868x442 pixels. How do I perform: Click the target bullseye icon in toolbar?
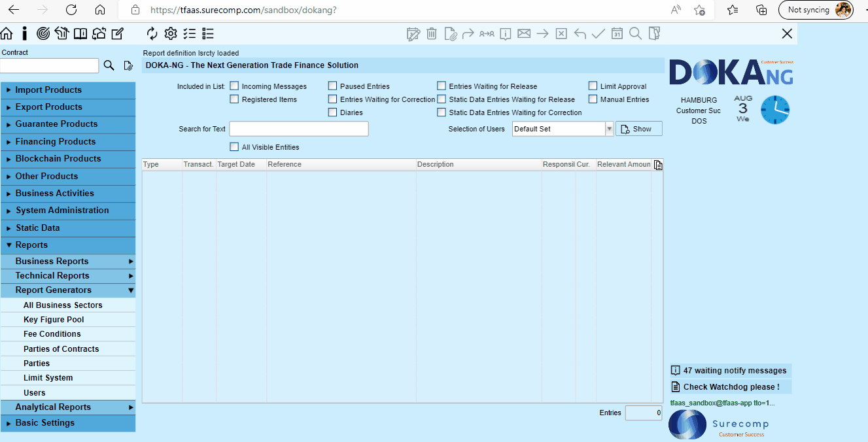[x=43, y=33]
